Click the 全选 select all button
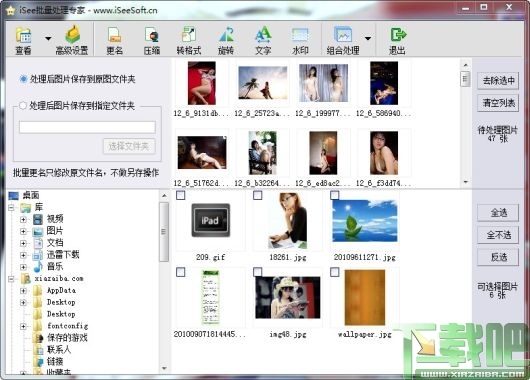Image resolution: width=530 pixels, height=380 pixels. (x=498, y=213)
